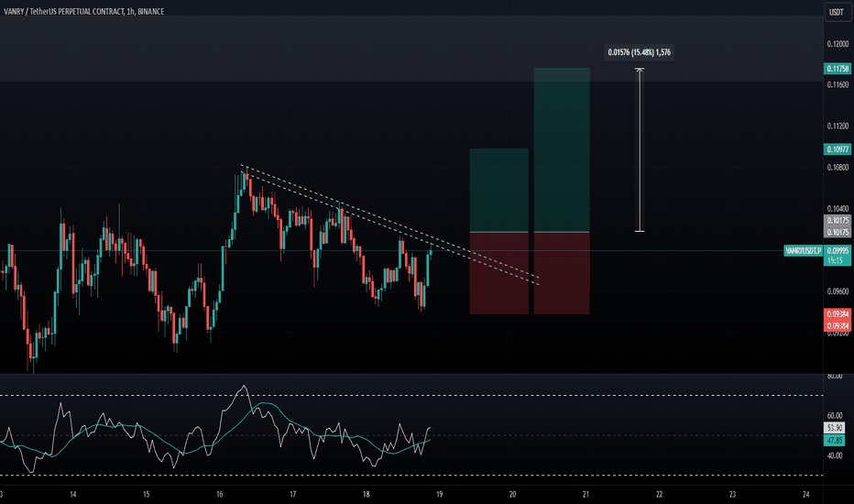Click the 40.00 RSI axis label
This screenshot has height=504, width=854.
835,455
